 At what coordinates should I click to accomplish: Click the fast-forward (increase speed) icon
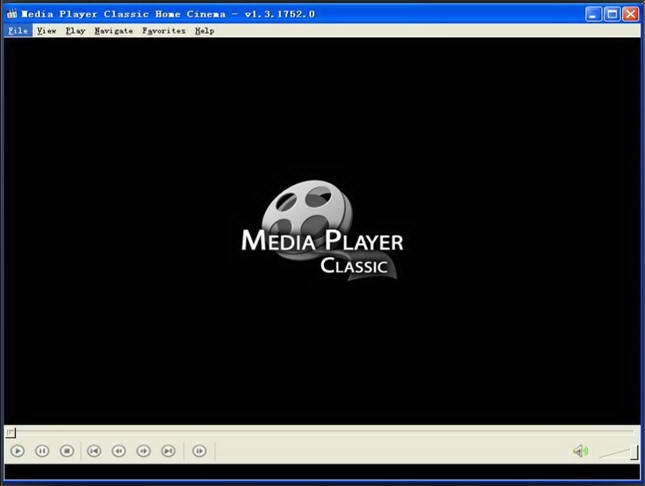[143, 451]
